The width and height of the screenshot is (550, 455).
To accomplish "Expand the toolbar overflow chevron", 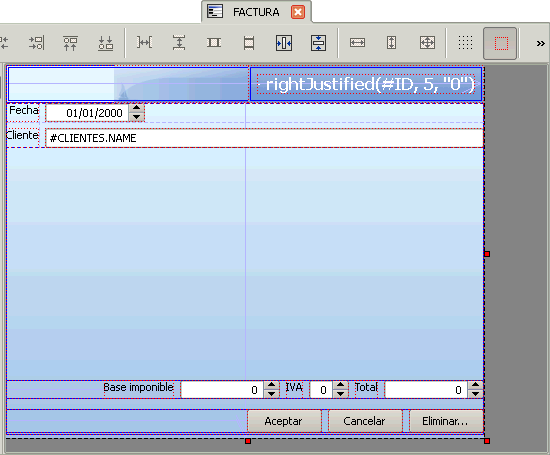I will point(541,43).
